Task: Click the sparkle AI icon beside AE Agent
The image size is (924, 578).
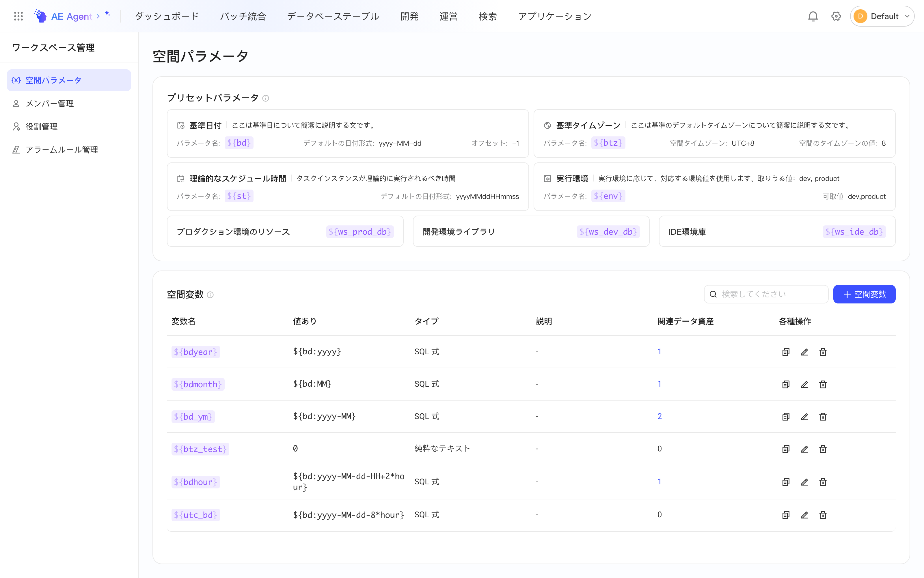Action: (x=108, y=14)
